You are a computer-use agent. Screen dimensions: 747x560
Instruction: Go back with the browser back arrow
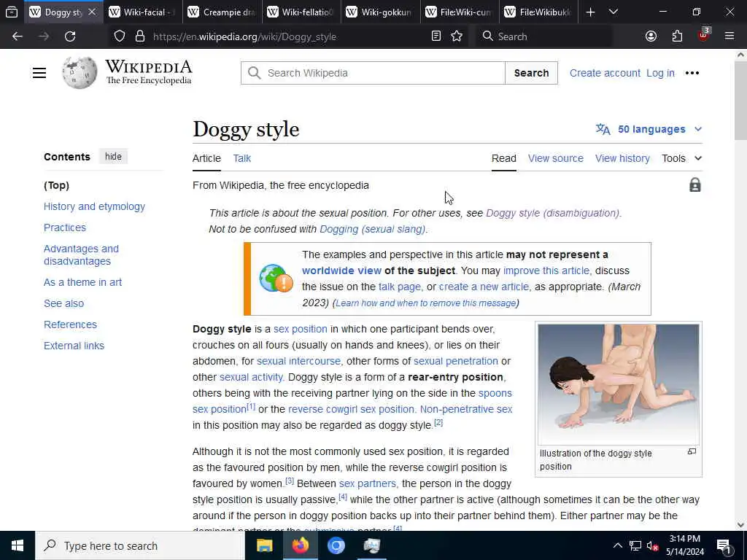(18, 36)
